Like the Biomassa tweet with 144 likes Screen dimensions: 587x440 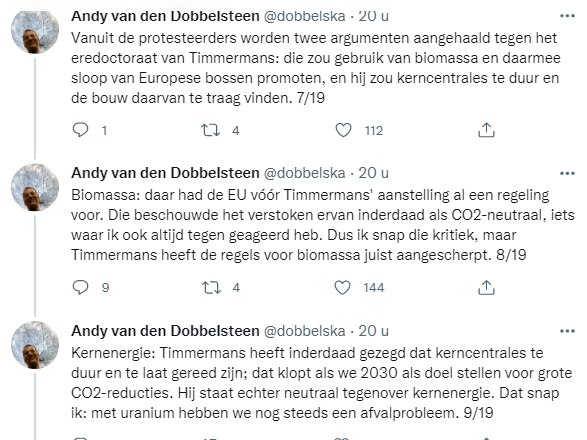point(342,287)
